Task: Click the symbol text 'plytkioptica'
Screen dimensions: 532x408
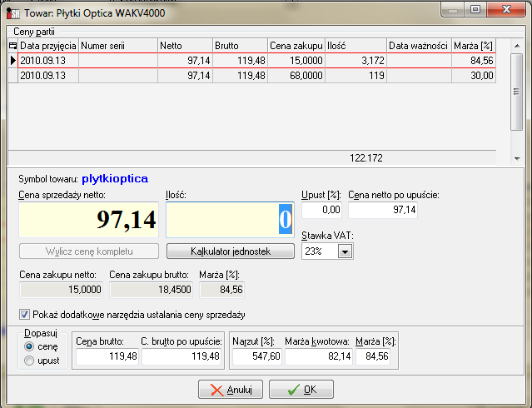Action: click(x=115, y=178)
